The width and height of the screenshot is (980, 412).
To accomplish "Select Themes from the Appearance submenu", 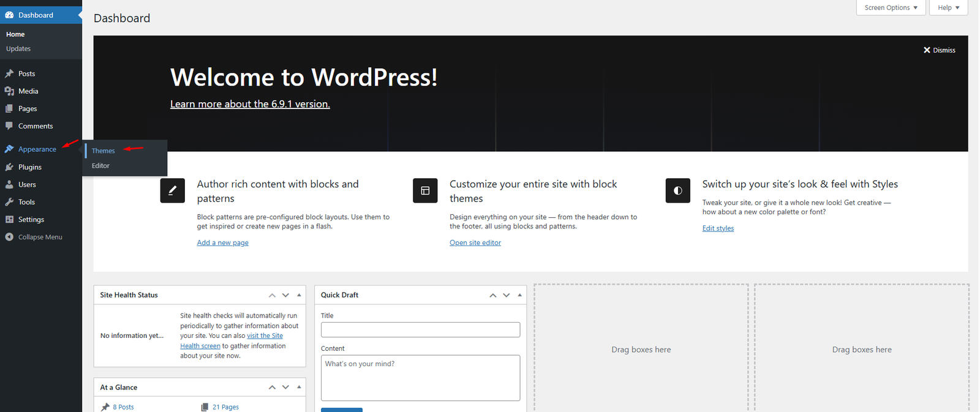I will click(104, 151).
